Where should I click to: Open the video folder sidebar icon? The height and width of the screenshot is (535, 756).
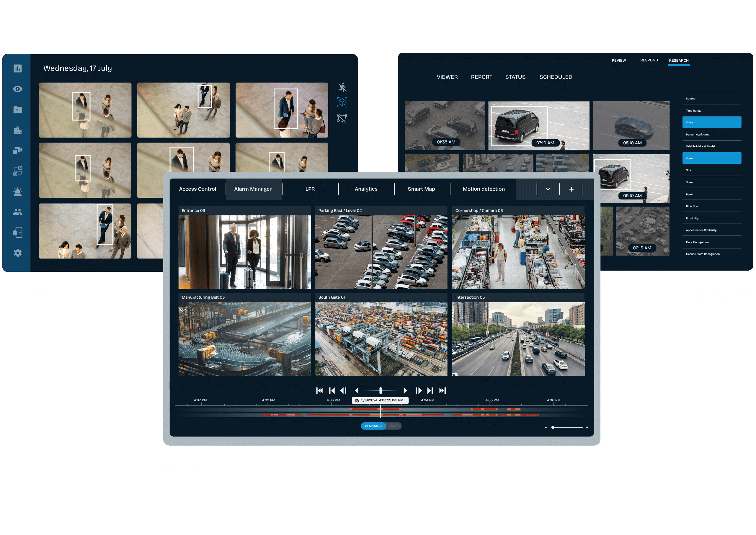[x=17, y=110]
